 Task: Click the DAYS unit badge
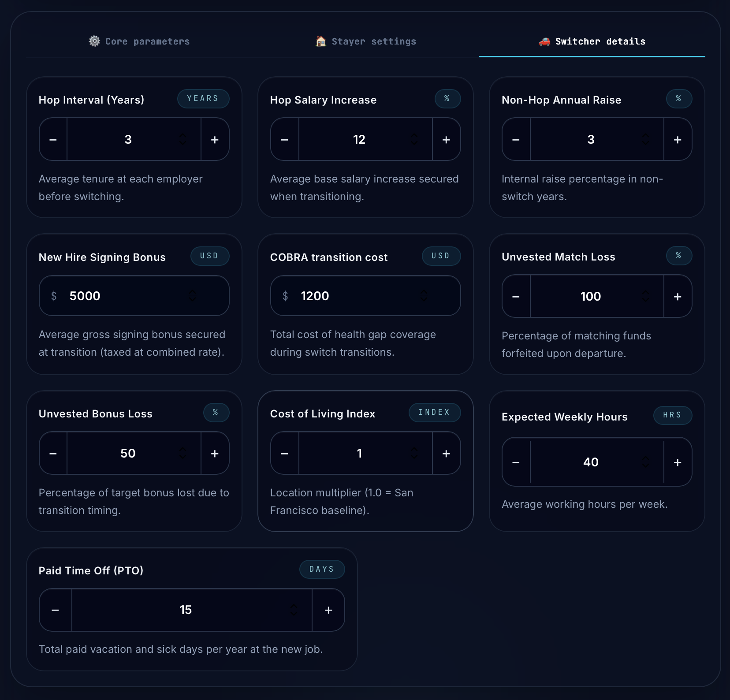(x=322, y=570)
